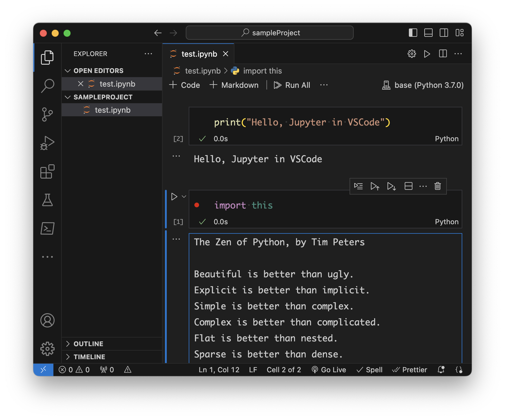
Task: Delete the import this cell via trash icon
Action: tap(438, 186)
